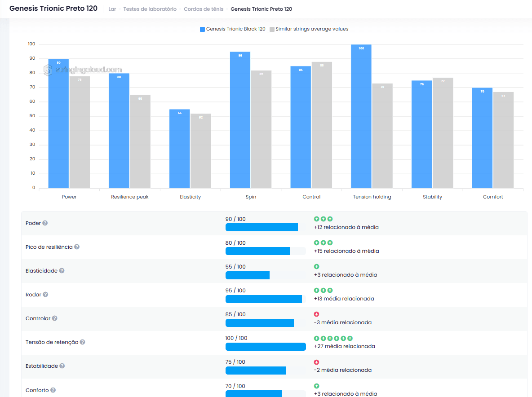Image resolution: width=532 pixels, height=397 pixels.
Task: Click the gray Control average bar
Action: pyautogui.click(x=322, y=125)
